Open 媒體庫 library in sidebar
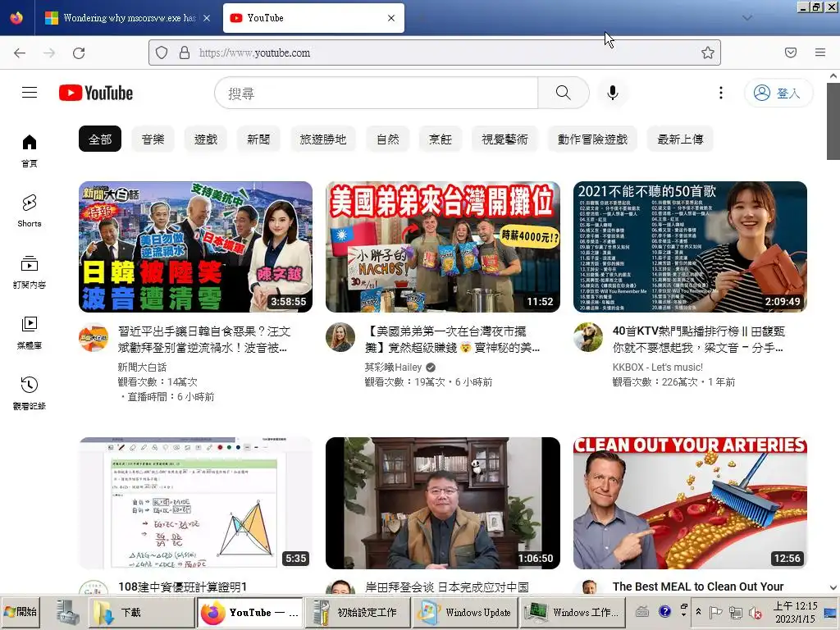 coord(30,333)
